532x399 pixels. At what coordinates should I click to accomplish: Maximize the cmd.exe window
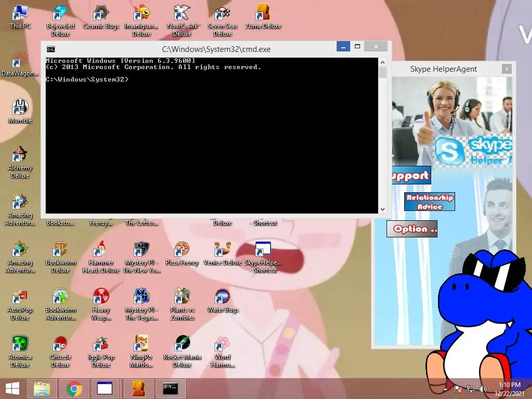pyautogui.click(x=357, y=46)
